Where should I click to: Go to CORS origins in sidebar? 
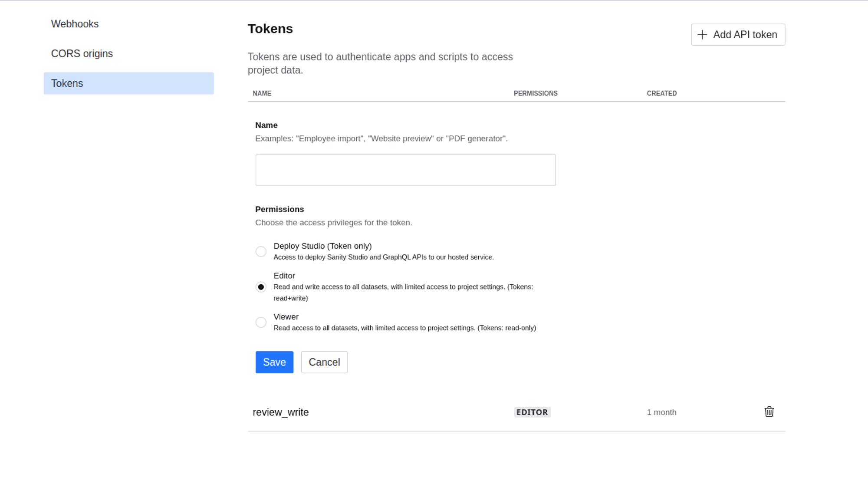click(82, 53)
